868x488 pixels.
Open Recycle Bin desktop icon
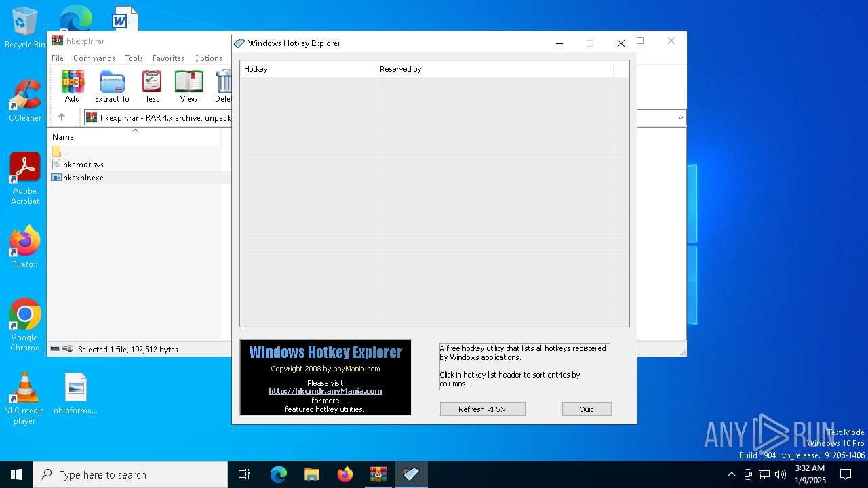[x=25, y=28]
